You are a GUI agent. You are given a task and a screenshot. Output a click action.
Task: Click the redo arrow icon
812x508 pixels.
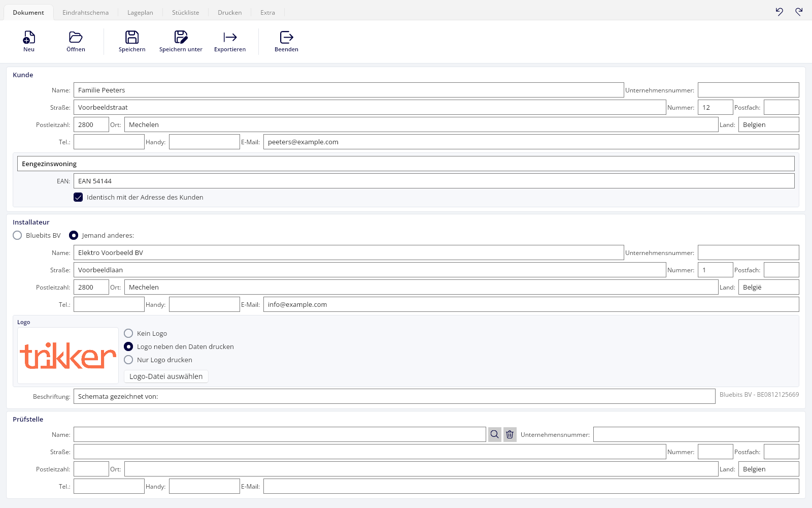coord(799,12)
